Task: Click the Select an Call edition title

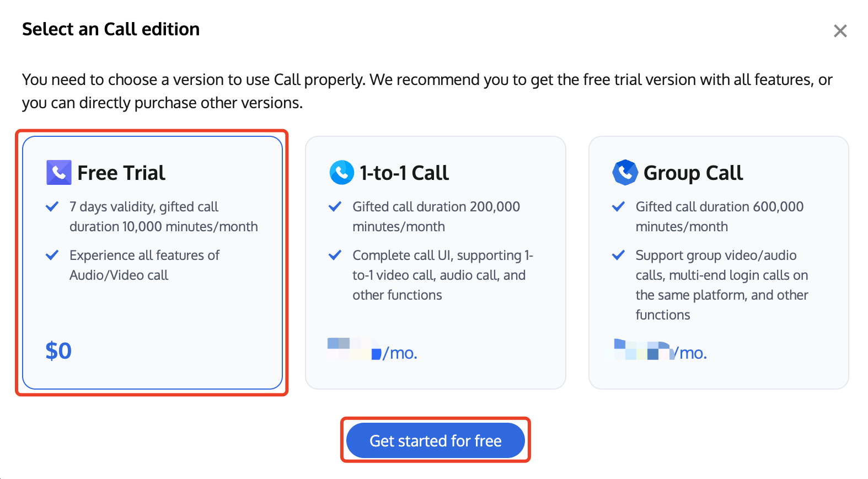Action: click(111, 29)
